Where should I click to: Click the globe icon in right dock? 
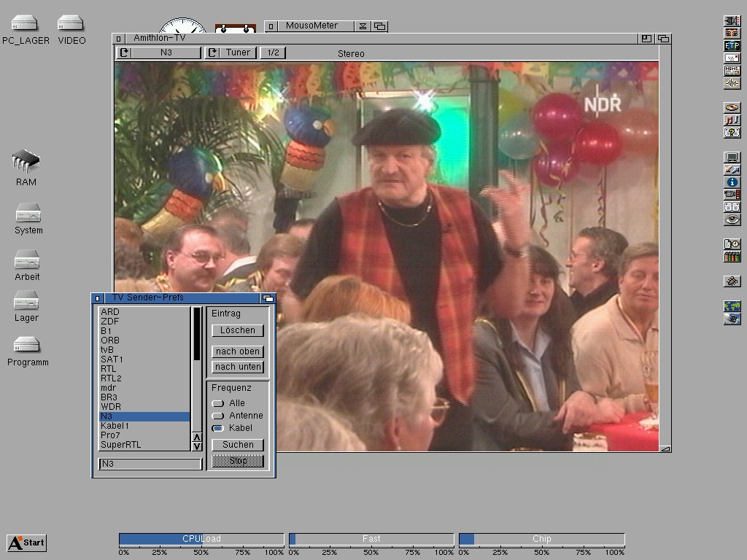point(732,306)
